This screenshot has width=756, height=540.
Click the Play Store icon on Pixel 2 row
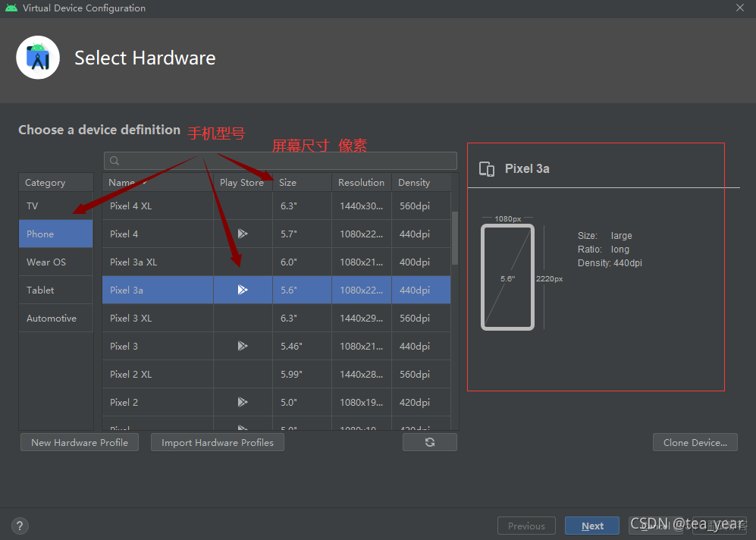[x=243, y=402]
